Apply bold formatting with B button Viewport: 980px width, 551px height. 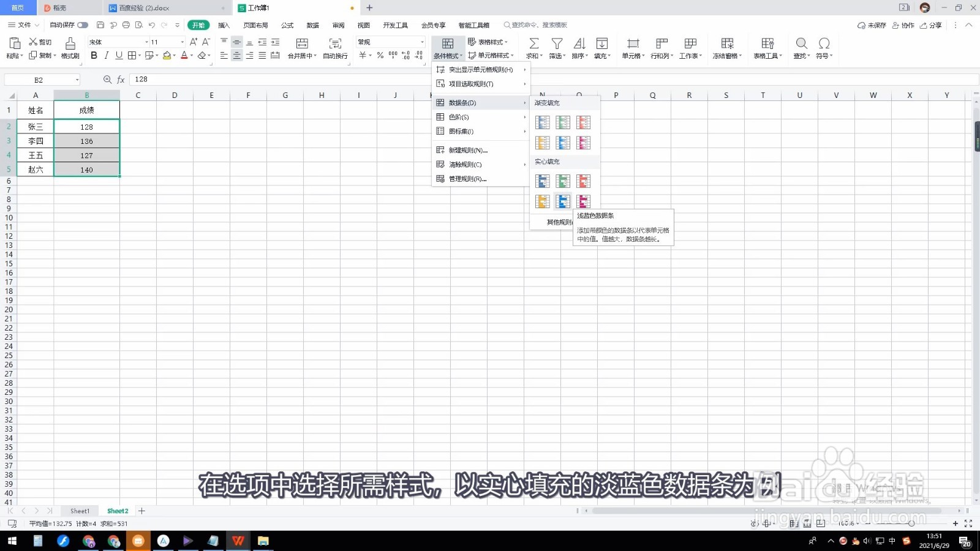click(94, 55)
